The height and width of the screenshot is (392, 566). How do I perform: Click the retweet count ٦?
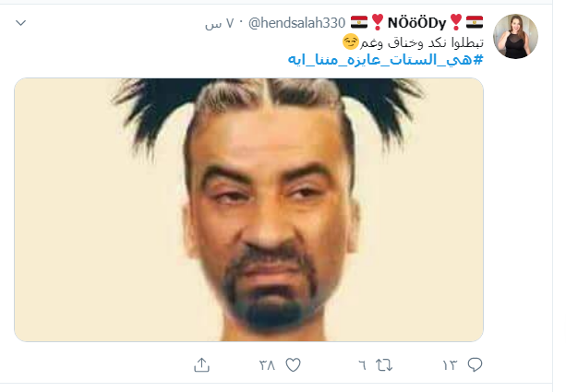click(363, 365)
